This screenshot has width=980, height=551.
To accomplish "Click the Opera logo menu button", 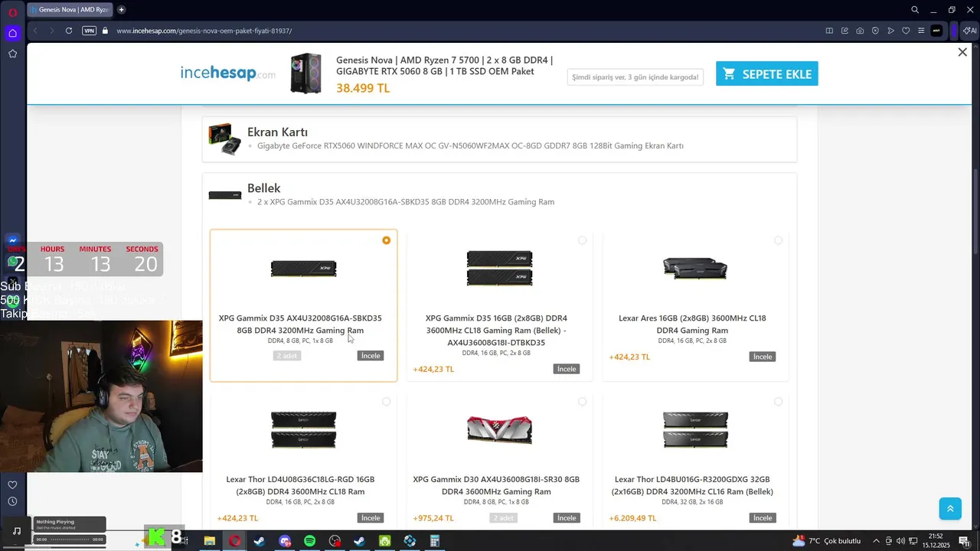I will click(12, 11).
